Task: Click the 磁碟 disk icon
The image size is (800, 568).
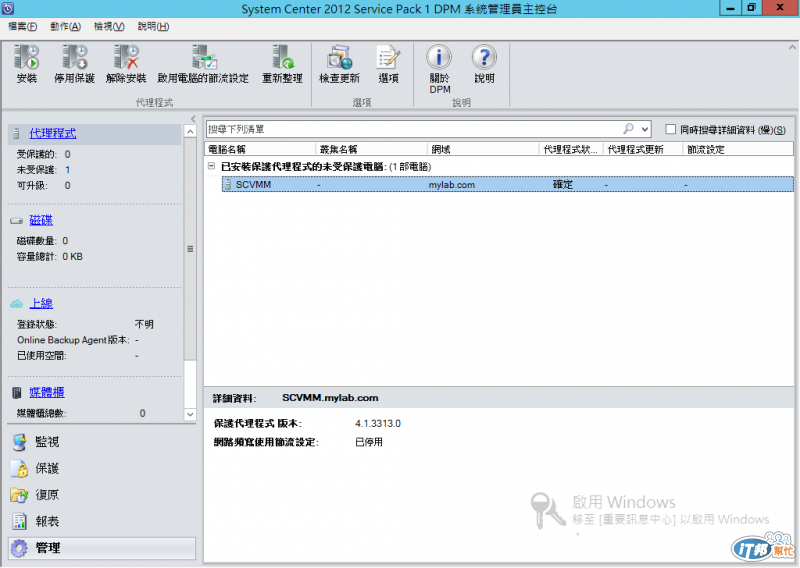Action: click(x=16, y=220)
